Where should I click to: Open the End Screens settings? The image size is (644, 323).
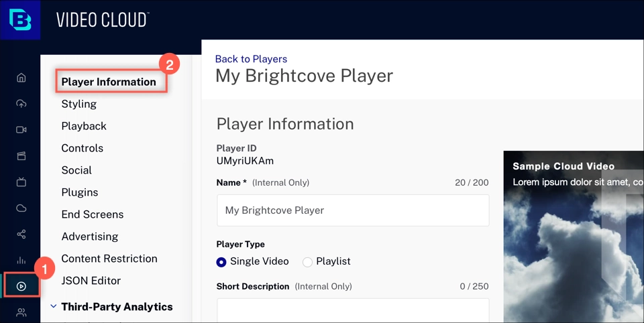pyautogui.click(x=93, y=214)
